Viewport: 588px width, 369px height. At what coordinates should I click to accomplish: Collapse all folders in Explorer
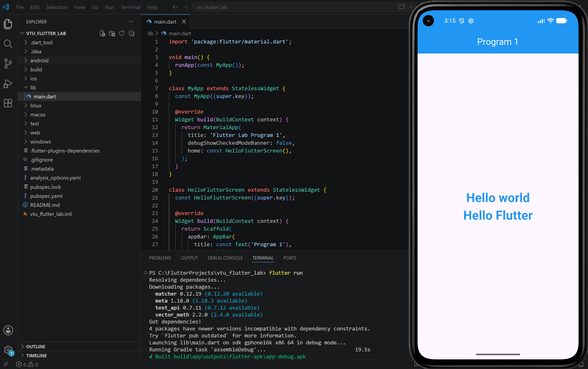(x=132, y=33)
